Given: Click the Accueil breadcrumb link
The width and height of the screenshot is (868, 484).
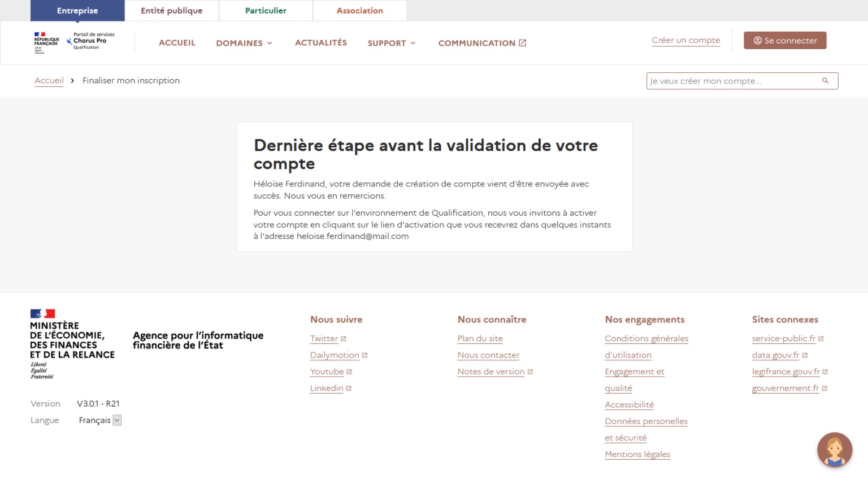Looking at the screenshot, I should pos(49,81).
